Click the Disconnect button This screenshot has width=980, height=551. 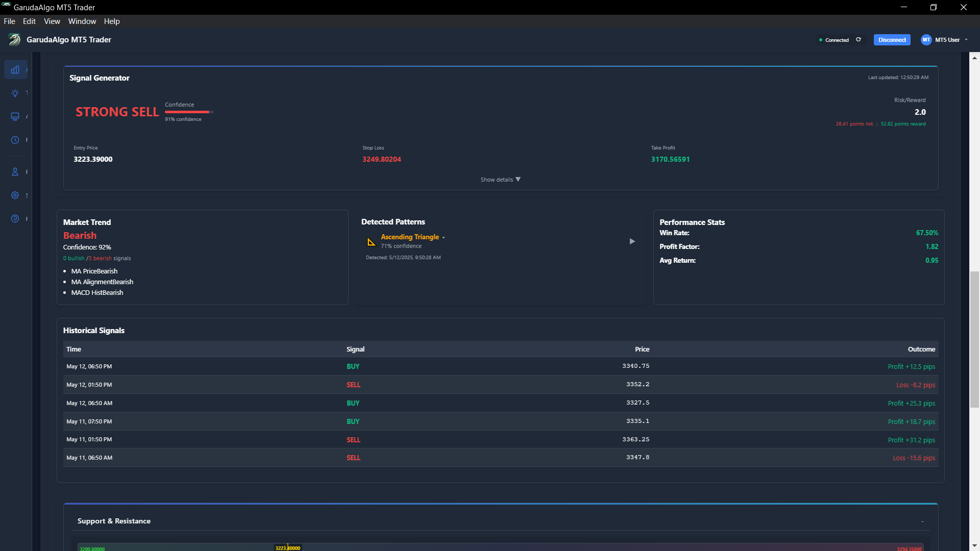pos(892,40)
